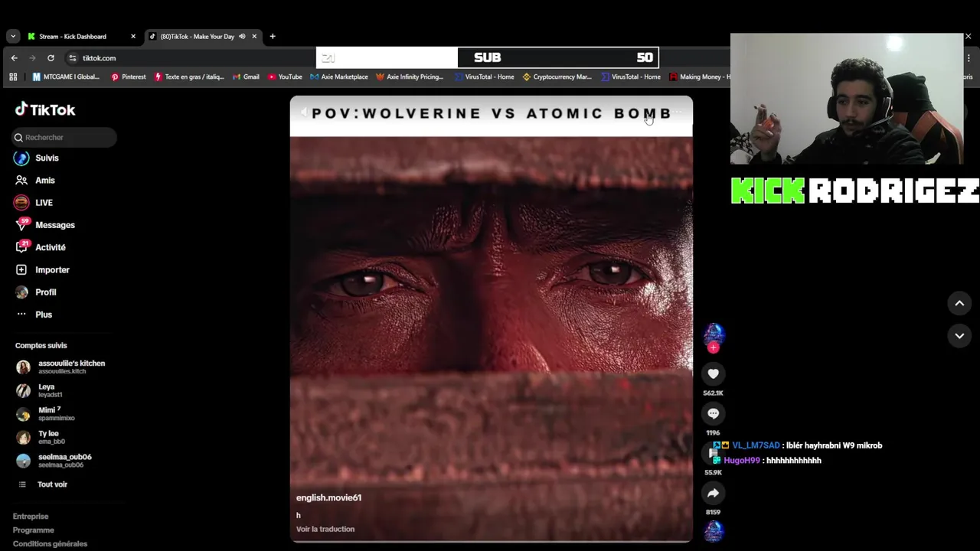
Task: Like the video with the heart icon
Action: click(x=714, y=373)
